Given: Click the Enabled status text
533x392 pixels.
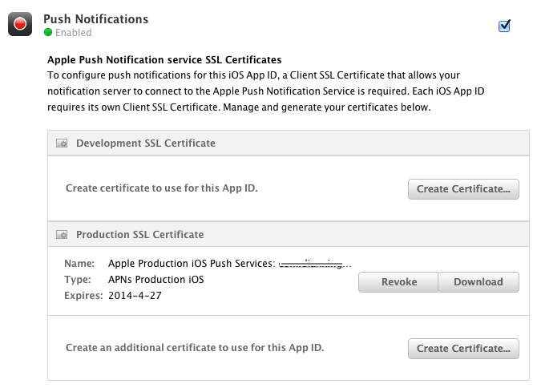Looking at the screenshot, I should tap(74, 33).
